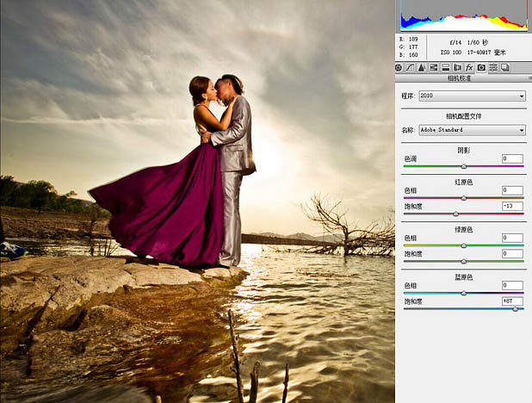This screenshot has width=532, height=403.
Task: Click the histogram display
Action: (x=464, y=15)
